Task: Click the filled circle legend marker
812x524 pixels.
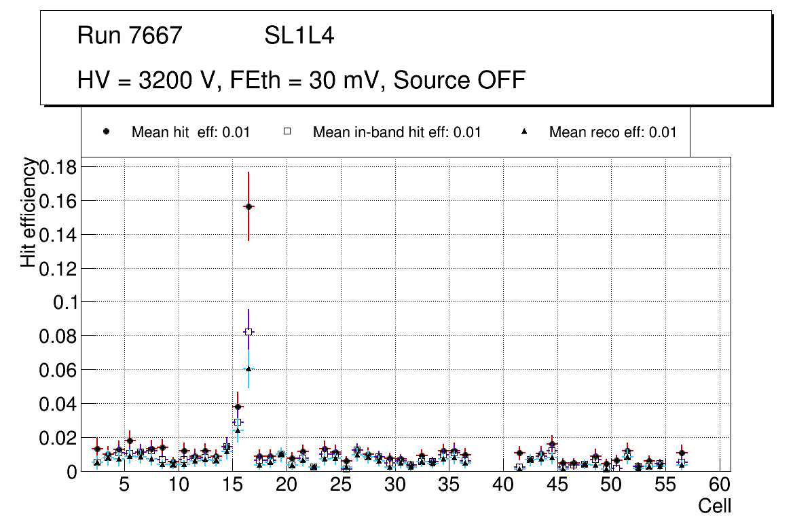Action: coord(107,132)
